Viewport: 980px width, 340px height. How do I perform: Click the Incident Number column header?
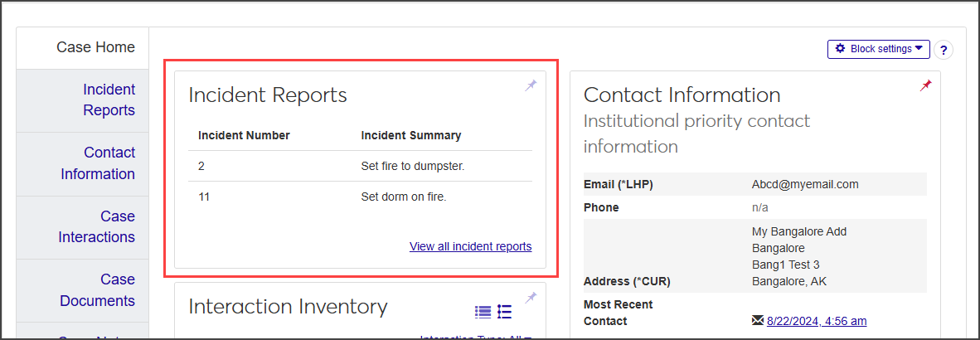(x=244, y=135)
